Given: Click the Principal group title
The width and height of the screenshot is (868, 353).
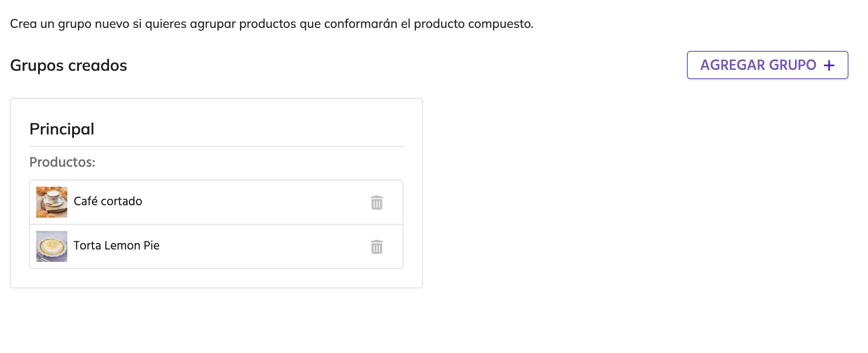Looking at the screenshot, I should pos(62,129).
